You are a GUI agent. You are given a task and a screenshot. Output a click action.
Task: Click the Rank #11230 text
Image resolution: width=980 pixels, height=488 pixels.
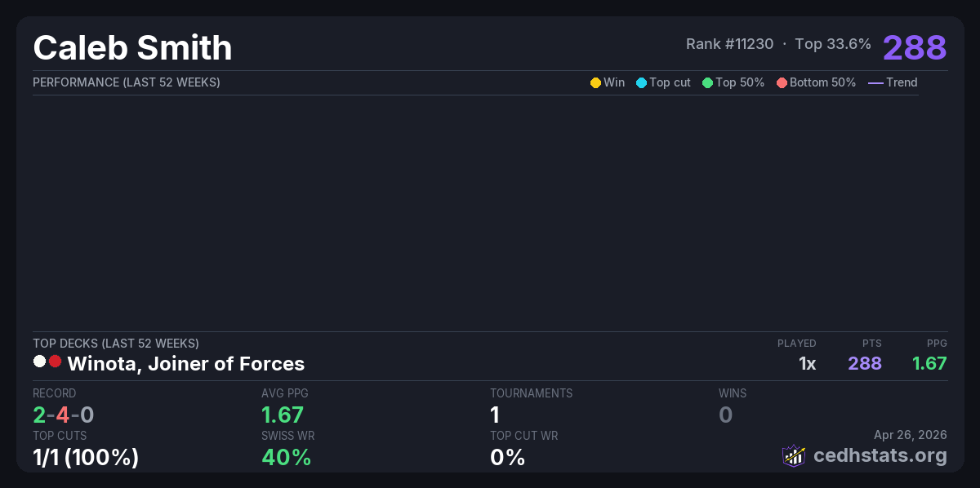(729, 44)
